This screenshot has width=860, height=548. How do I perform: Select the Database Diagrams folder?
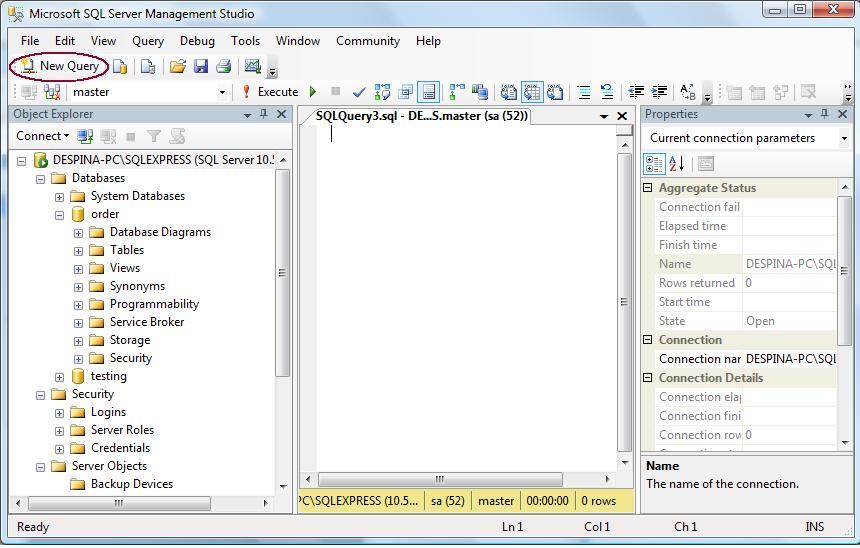tap(160, 232)
